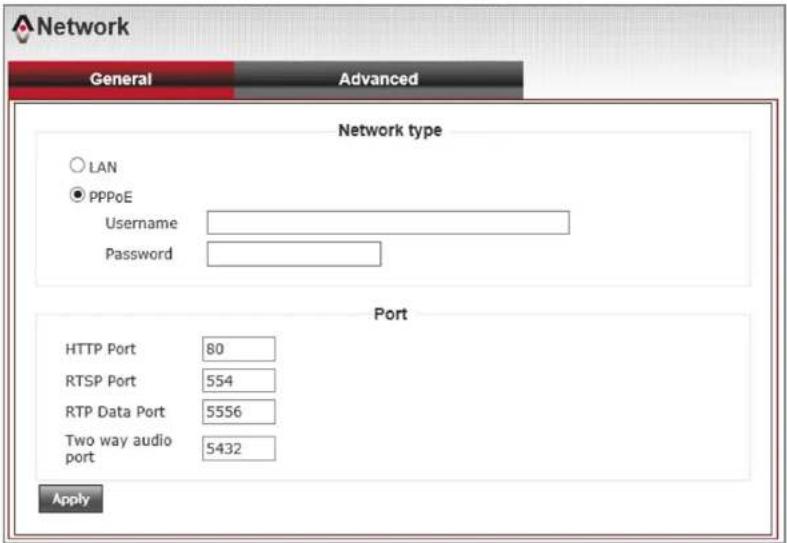This screenshot has height=543, width=787.
Task: Click the 'HTTP Port' label
Action: [x=100, y=349]
